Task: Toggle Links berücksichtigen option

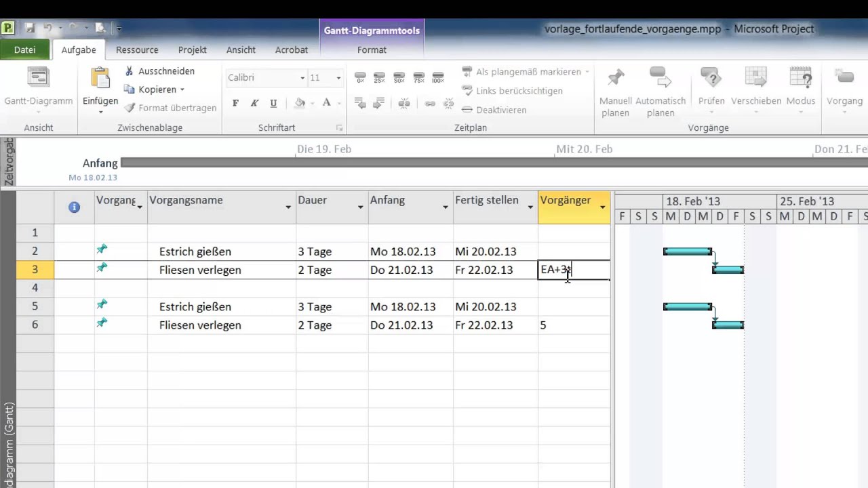Action: point(512,91)
